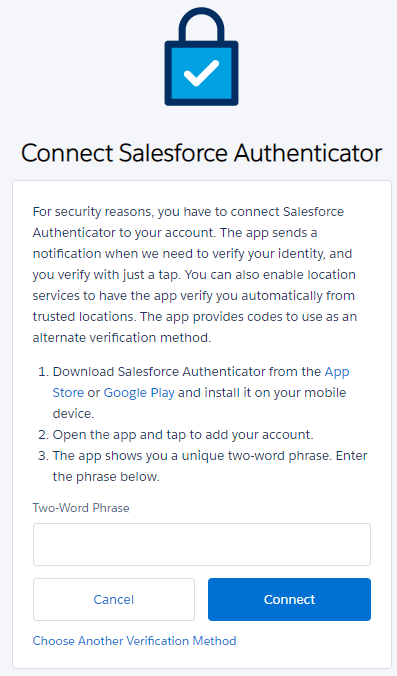
Task: Open the Google Play download link
Action: coord(139,393)
